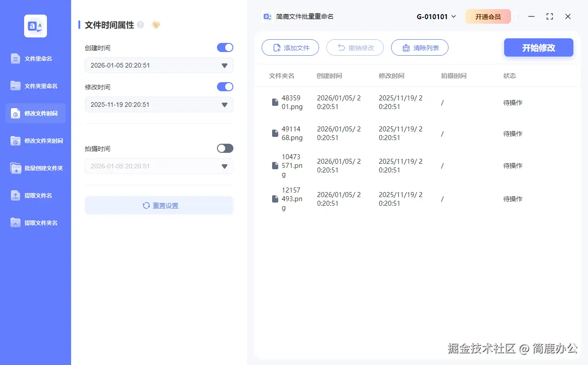Click 清除列表 to clear the list
Image resolution: width=588 pixels, height=365 pixels.
(x=419, y=47)
